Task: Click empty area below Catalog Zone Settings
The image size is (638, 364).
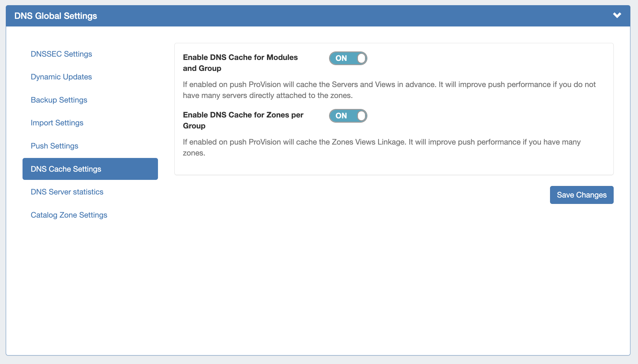Action: point(90,274)
